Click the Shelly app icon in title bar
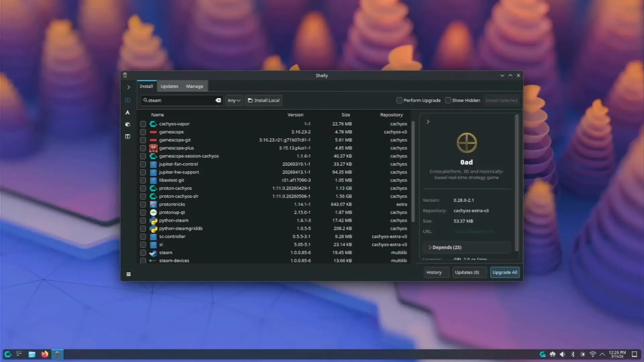 click(x=125, y=75)
